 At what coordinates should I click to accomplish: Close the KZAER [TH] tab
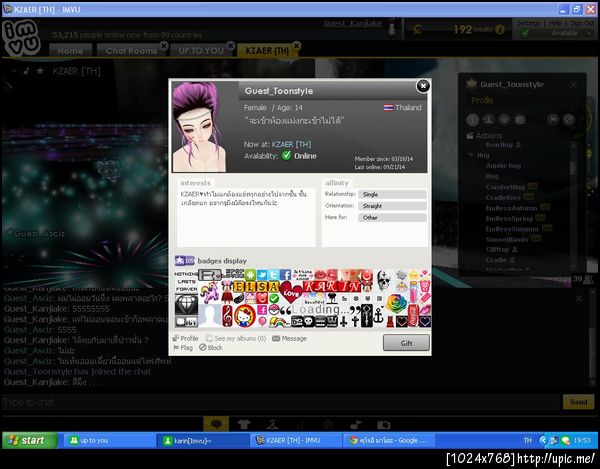(x=297, y=46)
